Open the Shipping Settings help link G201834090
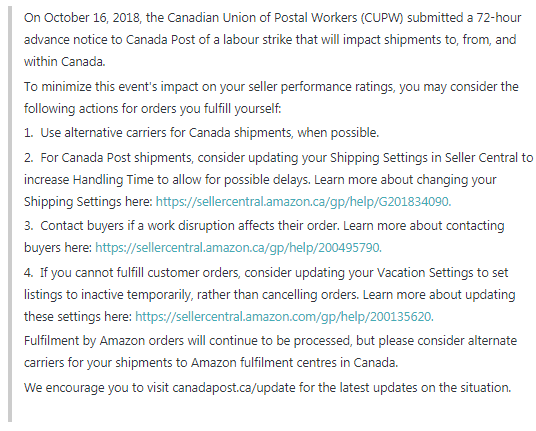The image size is (536, 431). [303, 202]
